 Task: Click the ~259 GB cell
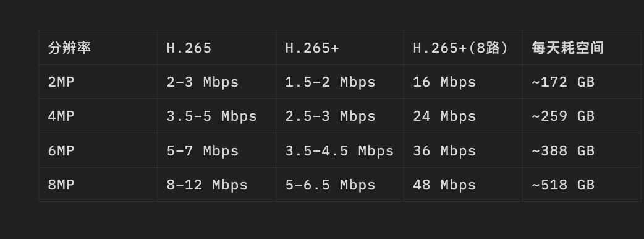pyautogui.click(x=582, y=116)
